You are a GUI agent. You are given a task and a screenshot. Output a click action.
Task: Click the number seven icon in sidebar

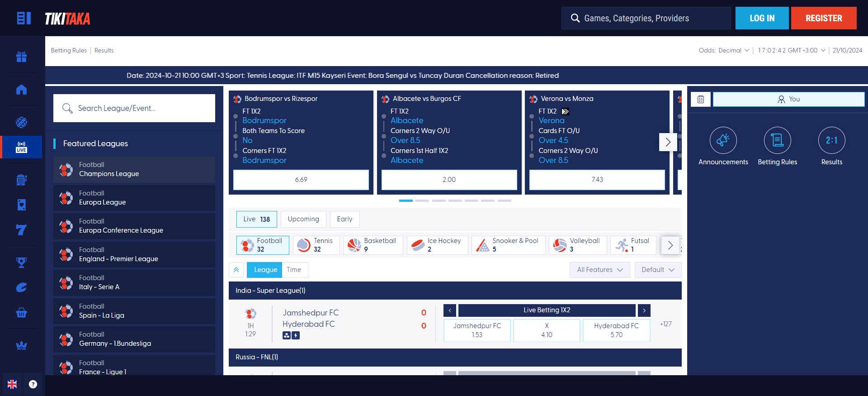coord(21,230)
